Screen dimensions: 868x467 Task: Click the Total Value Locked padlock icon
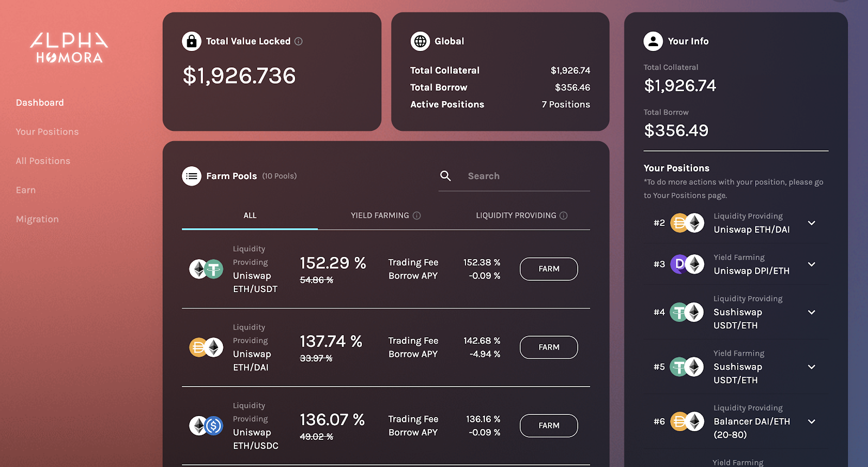click(x=192, y=41)
